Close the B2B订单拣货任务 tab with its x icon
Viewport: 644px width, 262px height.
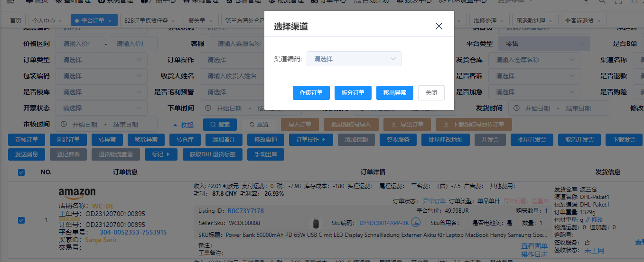pos(174,21)
